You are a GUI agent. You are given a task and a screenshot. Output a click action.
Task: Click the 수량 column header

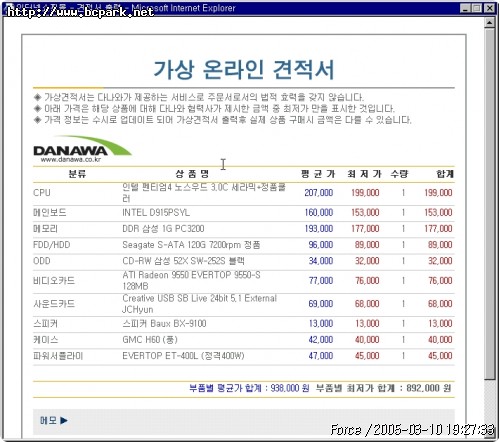click(x=399, y=174)
